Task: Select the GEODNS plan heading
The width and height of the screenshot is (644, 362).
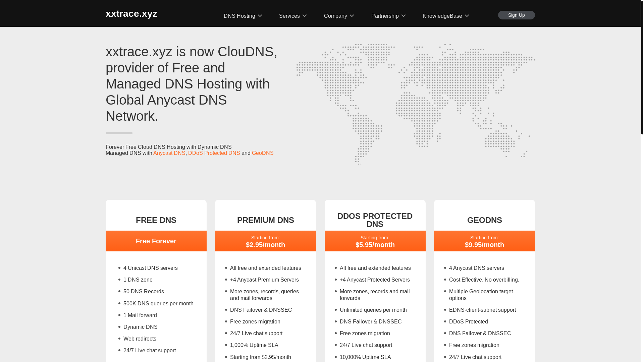Action: [x=484, y=220]
